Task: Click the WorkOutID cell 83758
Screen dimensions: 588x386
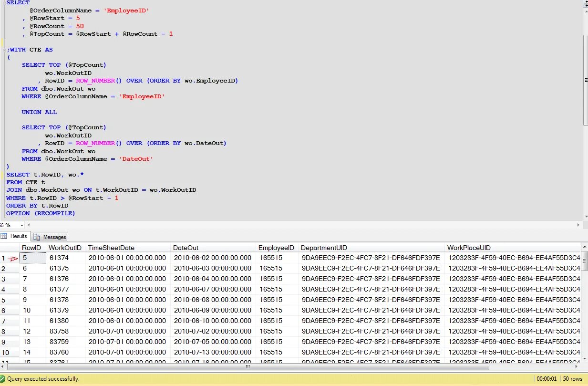Action: point(66,331)
